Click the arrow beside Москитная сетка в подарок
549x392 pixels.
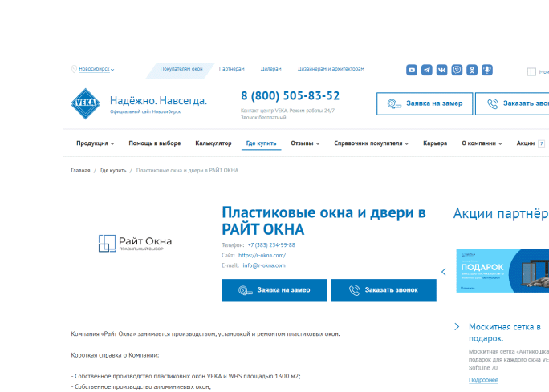click(457, 326)
